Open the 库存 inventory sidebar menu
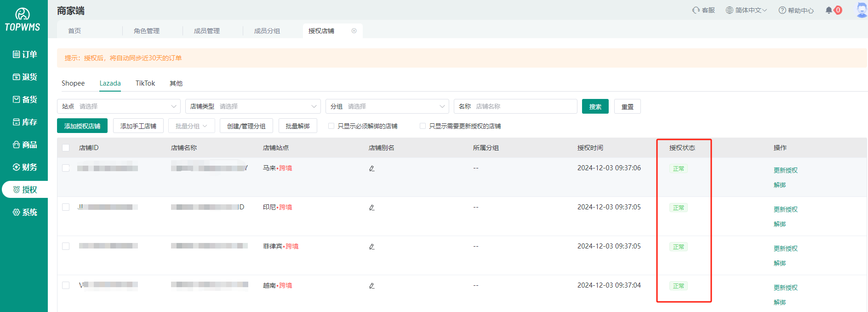 (25, 122)
